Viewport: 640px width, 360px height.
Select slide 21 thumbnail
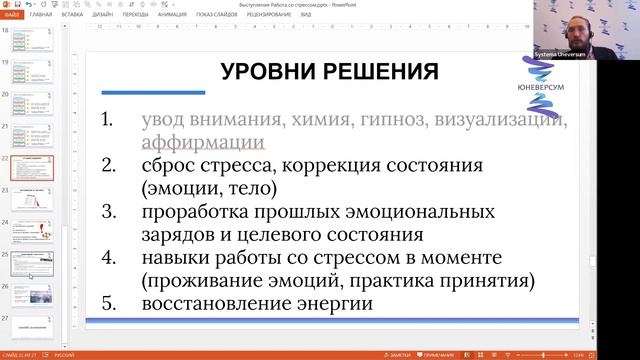pos(32,136)
